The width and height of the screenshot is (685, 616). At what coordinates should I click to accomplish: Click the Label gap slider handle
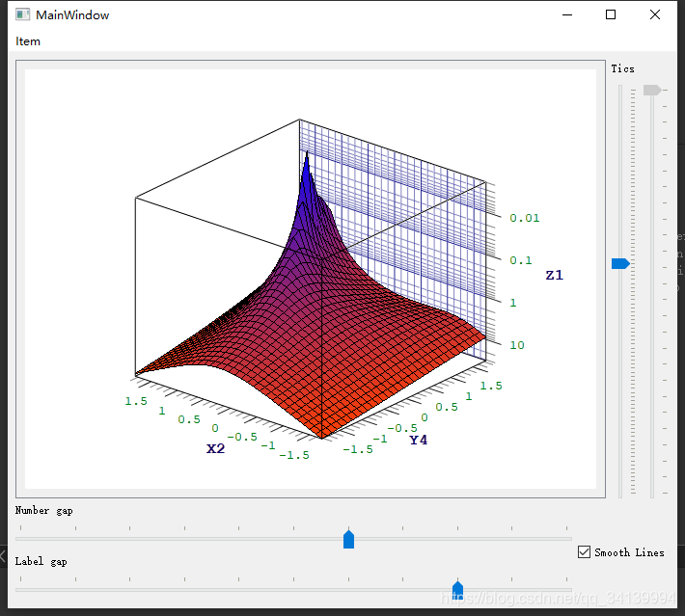(x=457, y=590)
